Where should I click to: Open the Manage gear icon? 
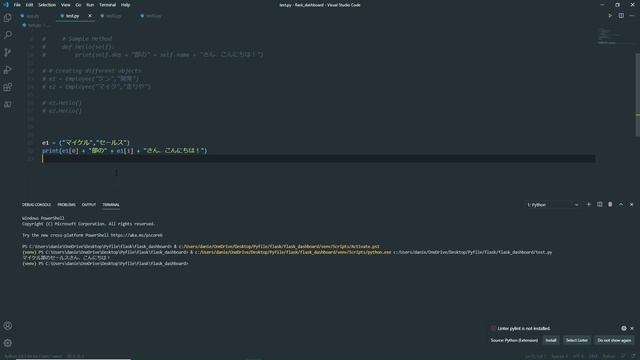click(x=7, y=343)
